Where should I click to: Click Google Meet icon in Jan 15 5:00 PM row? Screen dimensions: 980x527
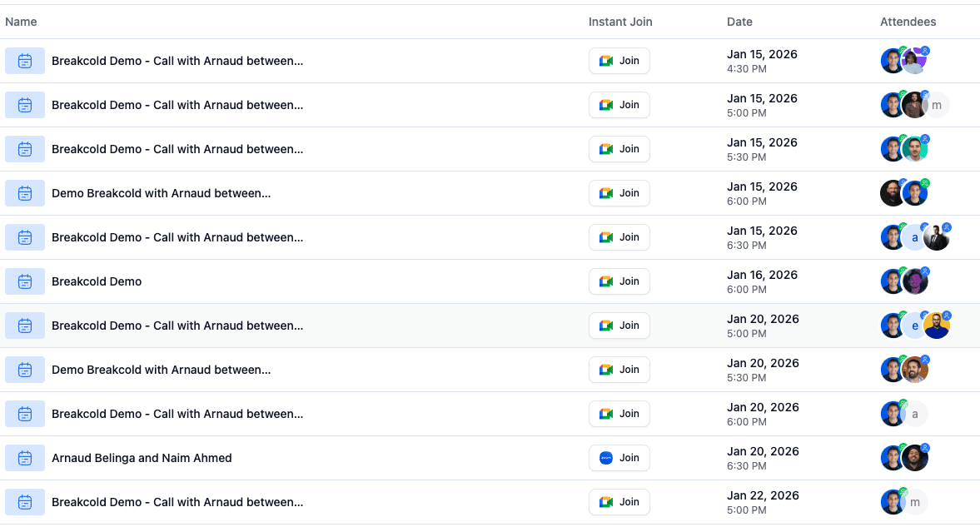coord(606,105)
